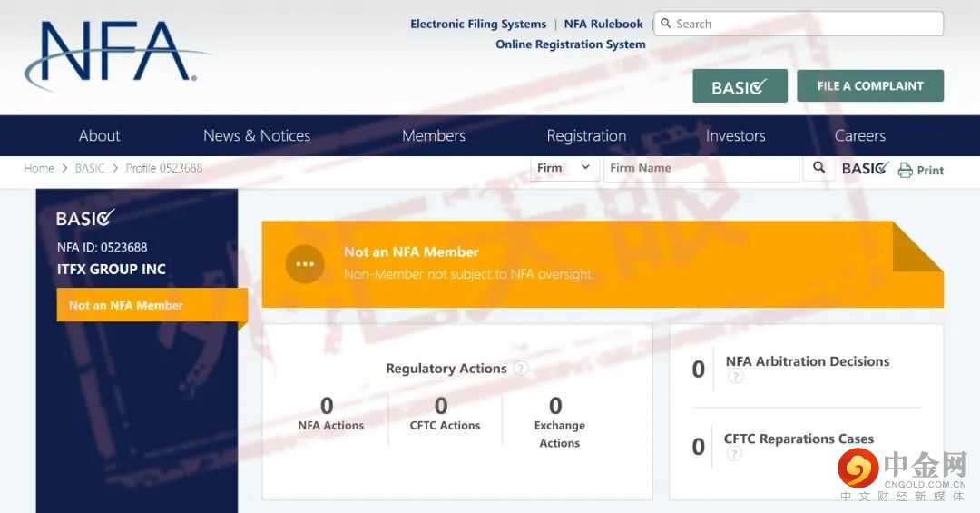The height and width of the screenshot is (513, 980).
Task: Click the NFA Actions count
Action: pyautogui.click(x=327, y=405)
